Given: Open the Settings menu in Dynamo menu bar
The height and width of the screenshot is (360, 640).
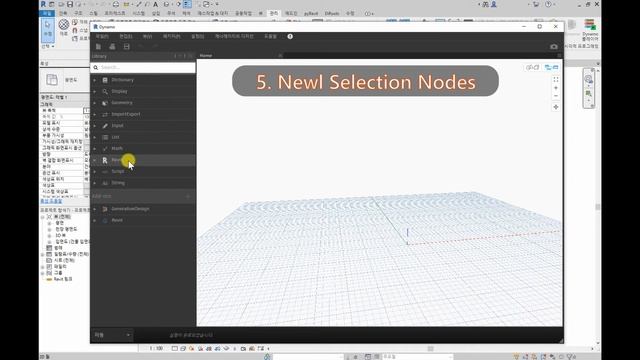Looking at the screenshot, I should tap(198, 36).
